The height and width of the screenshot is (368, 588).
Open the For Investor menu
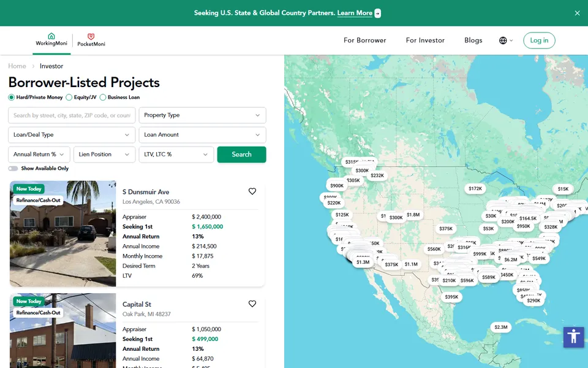(x=425, y=40)
